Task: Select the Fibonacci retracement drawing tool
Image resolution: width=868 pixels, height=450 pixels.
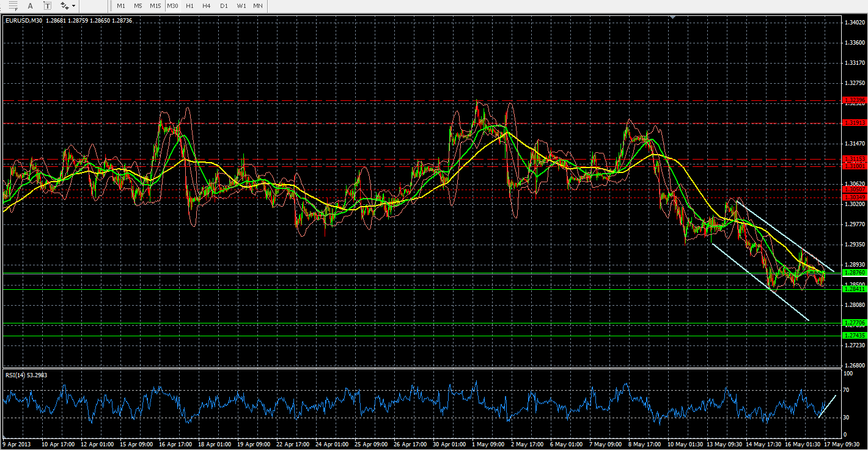Action: pos(12,6)
